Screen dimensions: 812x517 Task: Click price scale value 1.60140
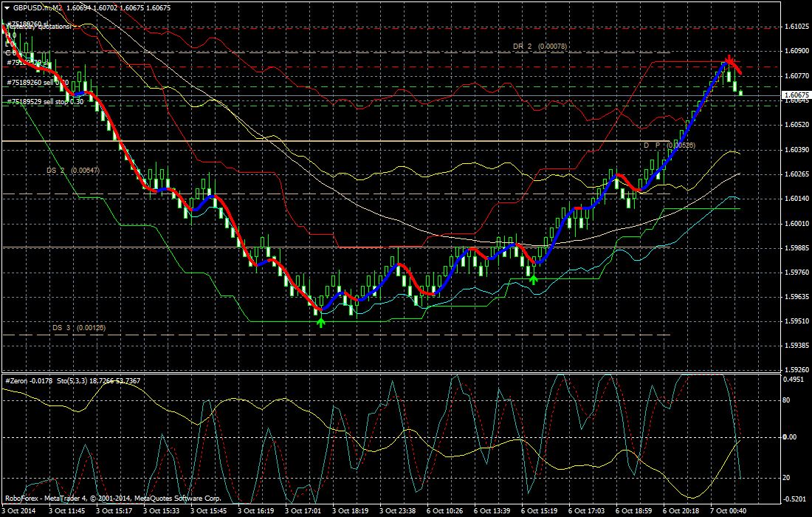797,199
